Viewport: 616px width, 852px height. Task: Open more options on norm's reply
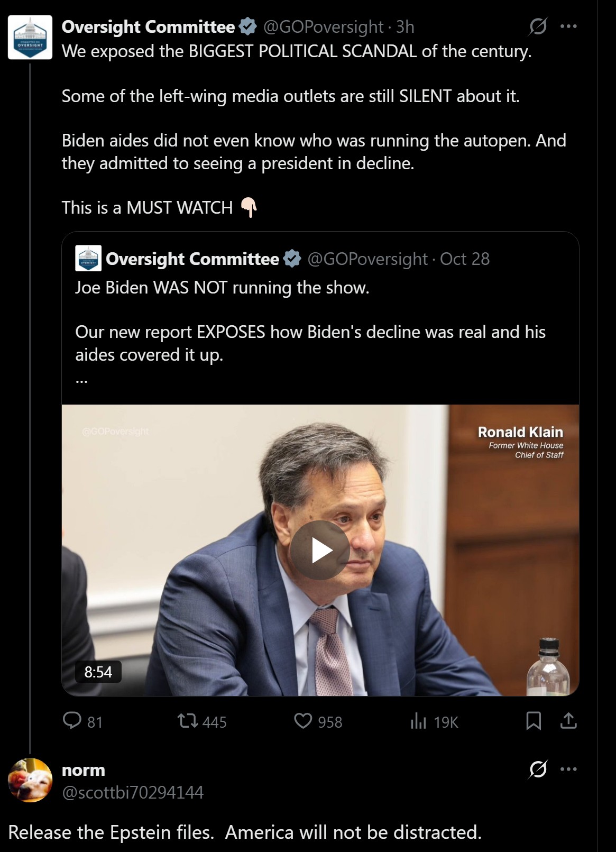tap(568, 769)
